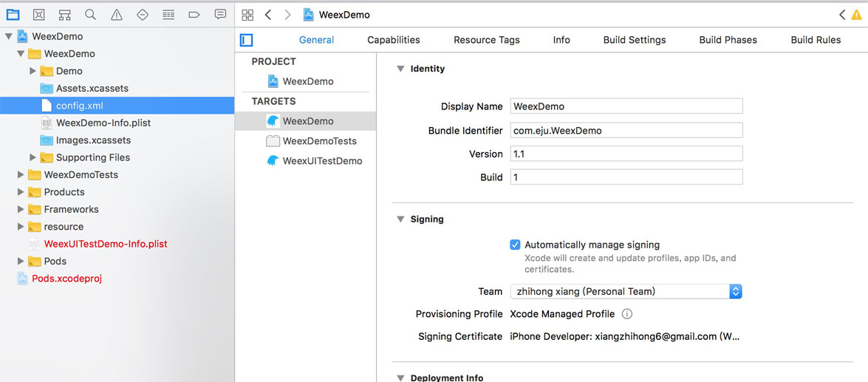The image size is (868, 382).
Task: Switch to the Build Settings tab
Action: pos(634,40)
